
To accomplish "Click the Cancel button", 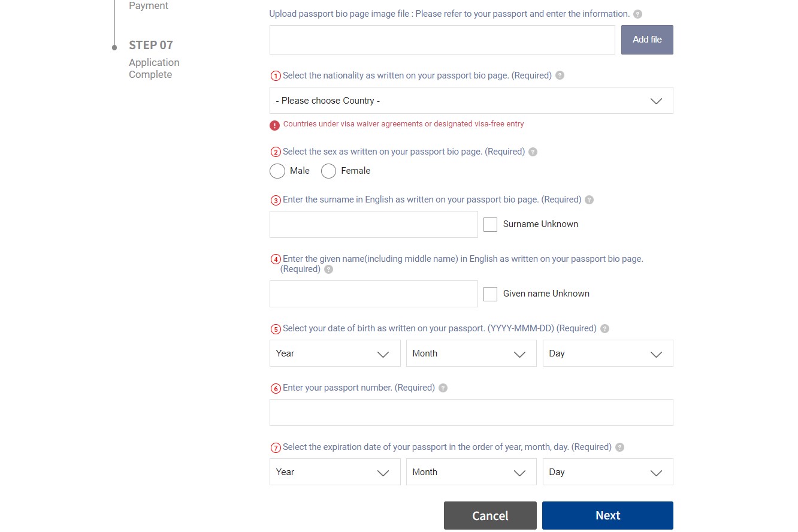I will coord(490,516).
